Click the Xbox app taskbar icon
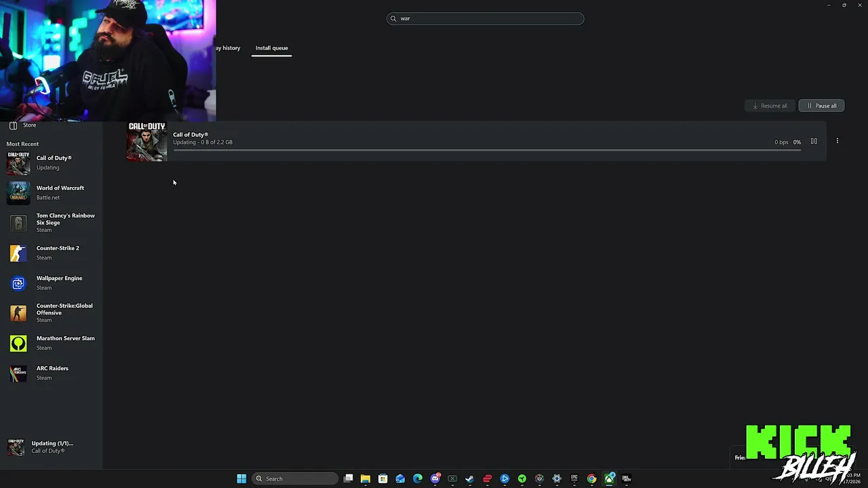868x488 pixels. [609, 479]
